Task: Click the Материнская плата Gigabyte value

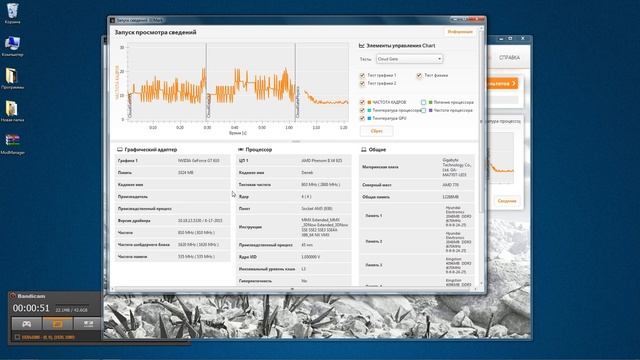Action: click(457, 167)
